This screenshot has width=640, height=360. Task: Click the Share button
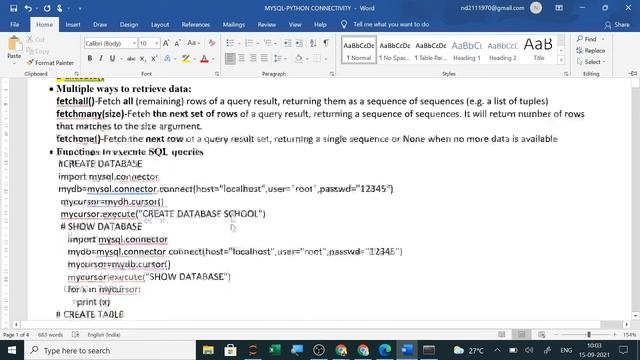[617, 24]
